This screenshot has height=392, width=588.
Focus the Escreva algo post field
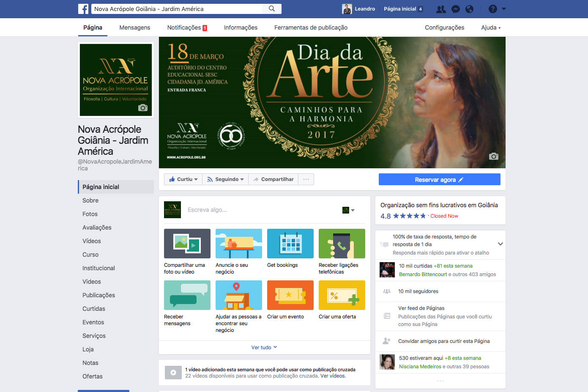pyautogui.click(x=262, y=210)
